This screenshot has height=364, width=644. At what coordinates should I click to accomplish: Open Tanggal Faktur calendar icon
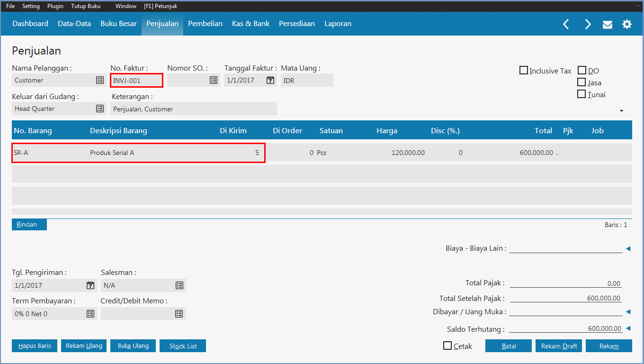click(270, 80)
